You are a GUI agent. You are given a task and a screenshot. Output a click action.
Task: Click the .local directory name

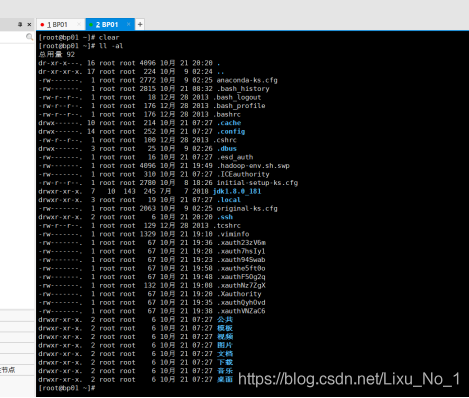(x=229, y=200)
